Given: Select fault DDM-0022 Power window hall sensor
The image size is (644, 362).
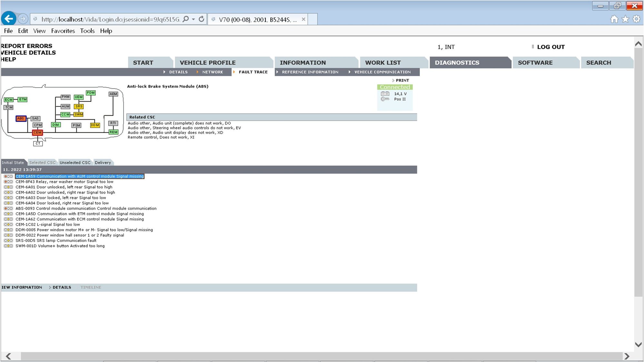Looking at the screenshot, I should click(x=70, y=235).
